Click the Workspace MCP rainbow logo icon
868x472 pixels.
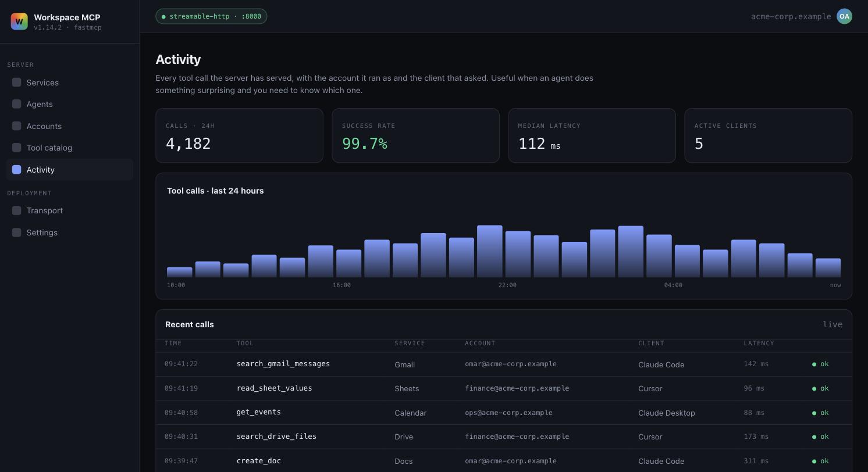coord(19,22)
